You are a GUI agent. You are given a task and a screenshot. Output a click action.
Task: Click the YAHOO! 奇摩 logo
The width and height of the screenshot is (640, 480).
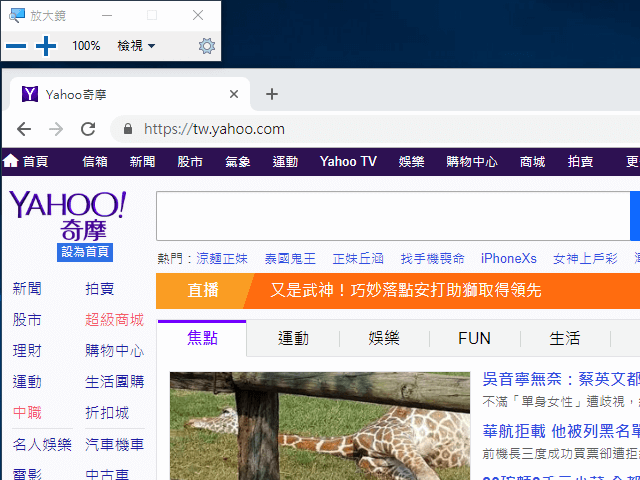tap(68, 216)
